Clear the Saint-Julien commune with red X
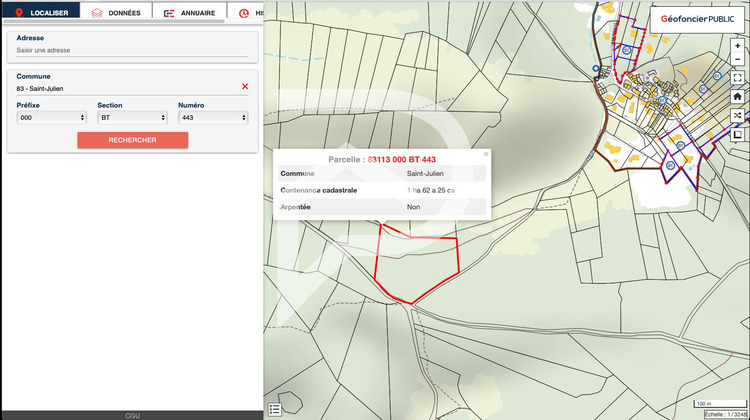 coord(245,87)
